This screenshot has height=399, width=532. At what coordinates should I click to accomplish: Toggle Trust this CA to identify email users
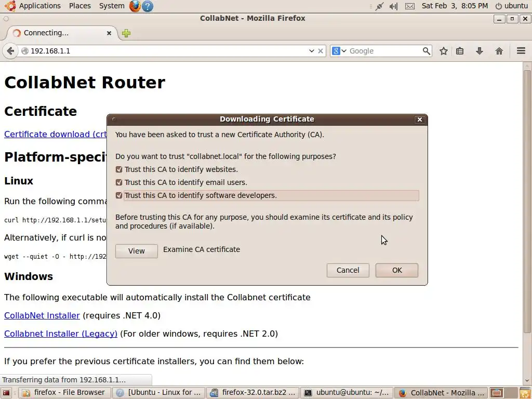[x=119, y=182]
